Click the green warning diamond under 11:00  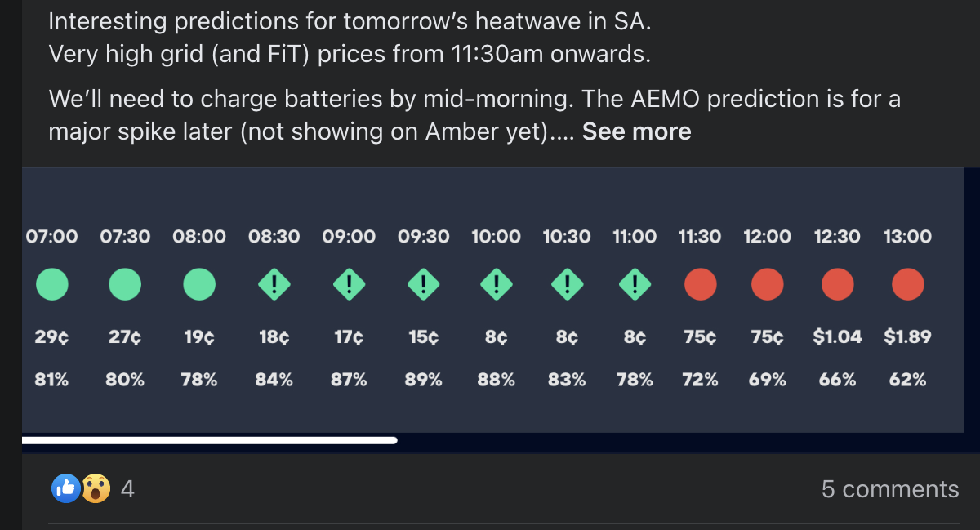coord(635,285)
